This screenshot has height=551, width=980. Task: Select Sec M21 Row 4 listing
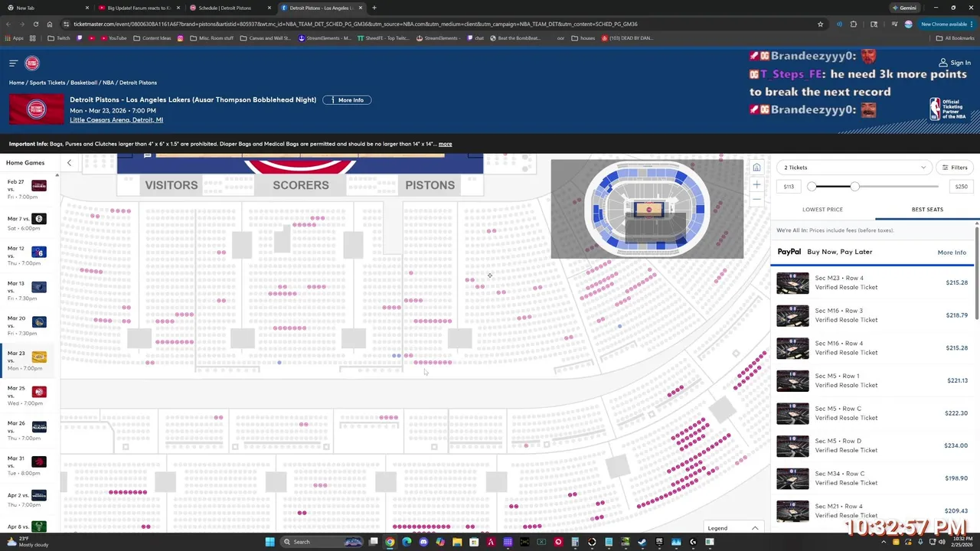(x=873, y=510)
